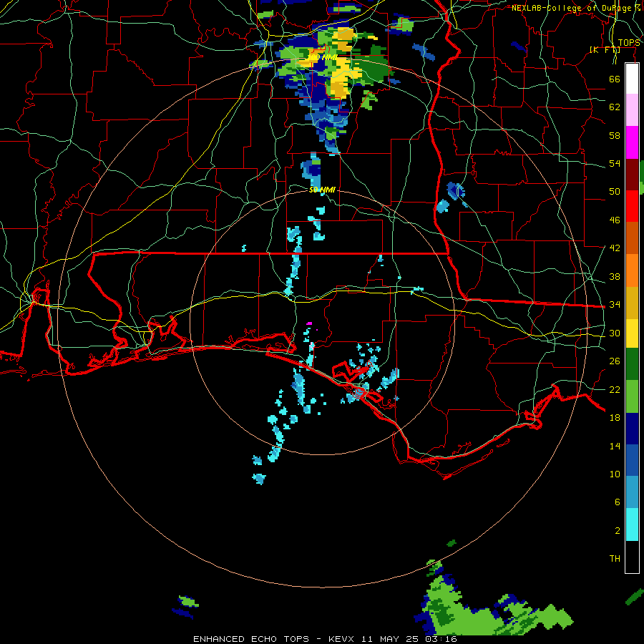Select the legend value 50
This screenshot has height=644, width=644.
(615, 192)
